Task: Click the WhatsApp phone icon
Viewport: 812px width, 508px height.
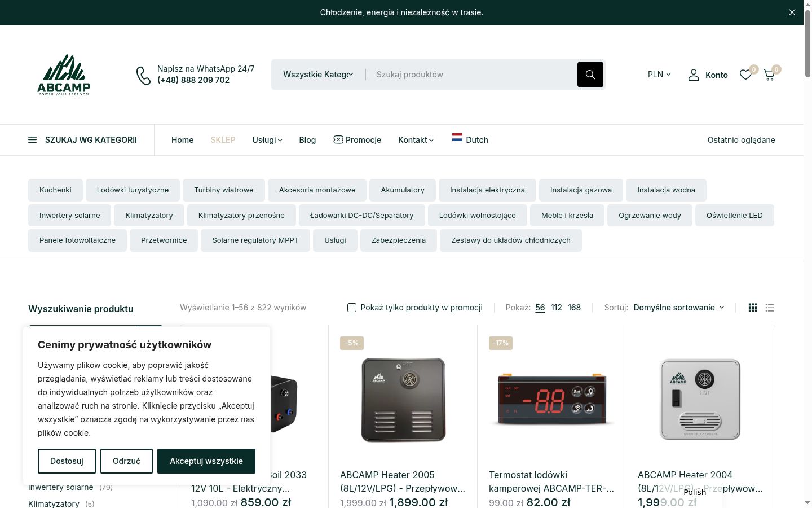Action: pyautogui.click(x=143, y=75)
